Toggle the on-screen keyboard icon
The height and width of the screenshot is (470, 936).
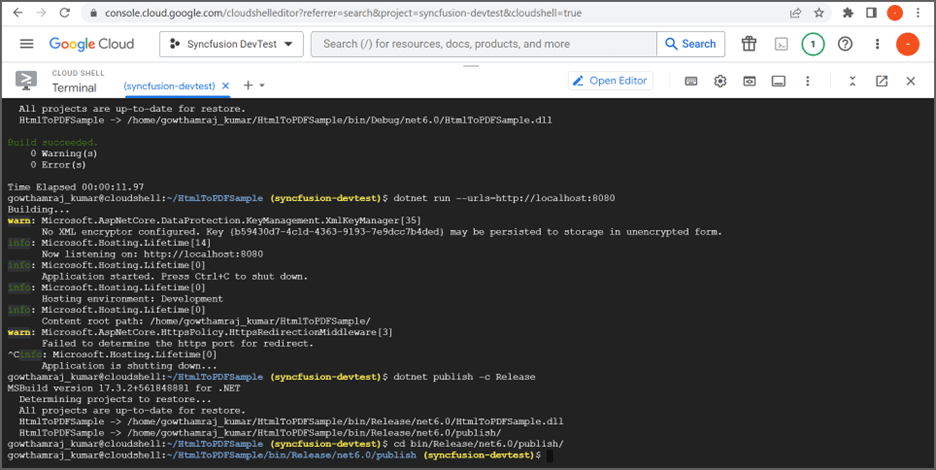tap(691, 81)
